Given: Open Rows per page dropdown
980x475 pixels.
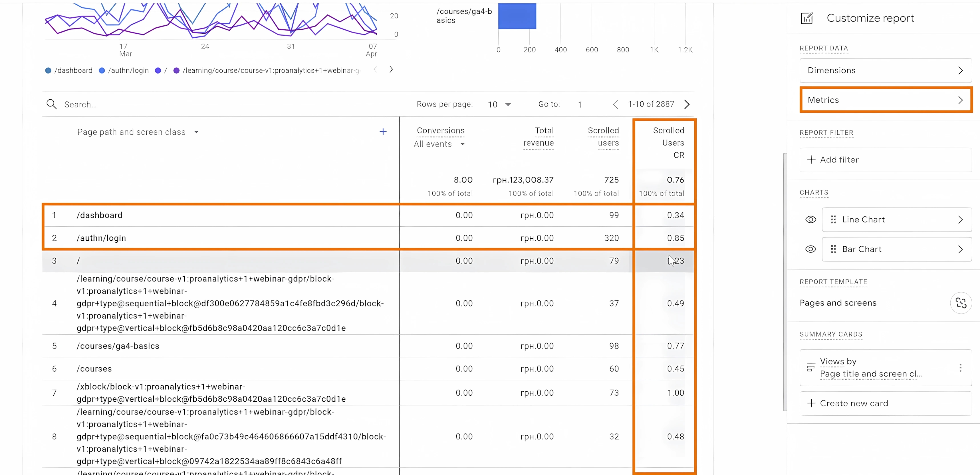Looking at the screenshot, I should click(499, 105).
